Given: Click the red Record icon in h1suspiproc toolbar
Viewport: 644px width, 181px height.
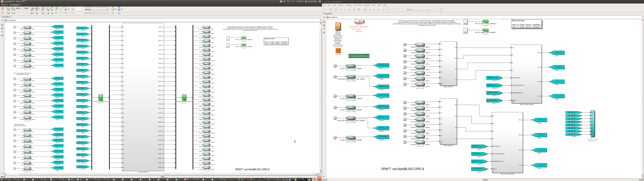Looking at the screenshot, I should click(66, 10).
